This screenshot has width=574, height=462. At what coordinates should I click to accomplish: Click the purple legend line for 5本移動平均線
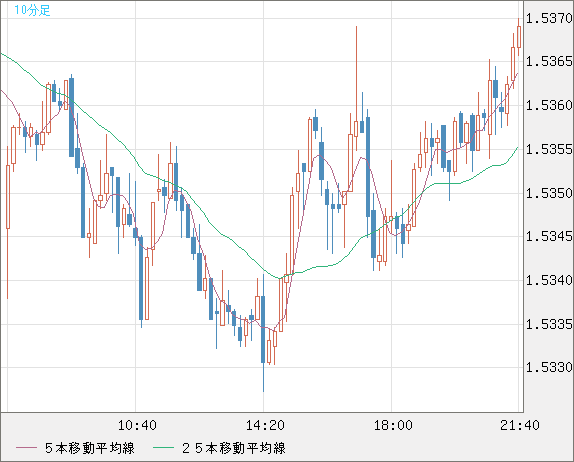tap(26, 448)
